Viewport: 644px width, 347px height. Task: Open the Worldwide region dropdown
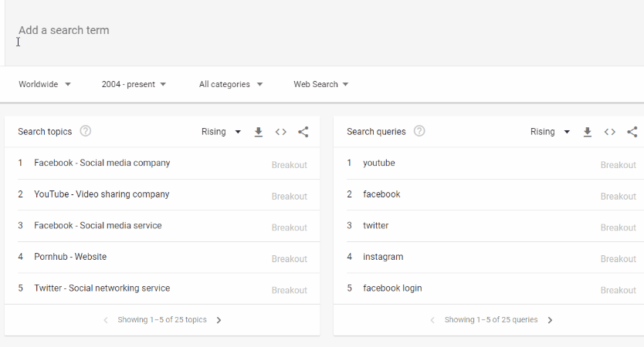coord(45,84)
